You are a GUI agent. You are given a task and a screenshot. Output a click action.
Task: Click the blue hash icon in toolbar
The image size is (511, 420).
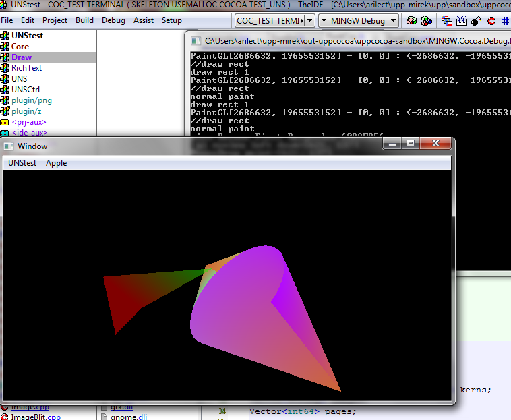pyautogui.click(x=505, y=21)
